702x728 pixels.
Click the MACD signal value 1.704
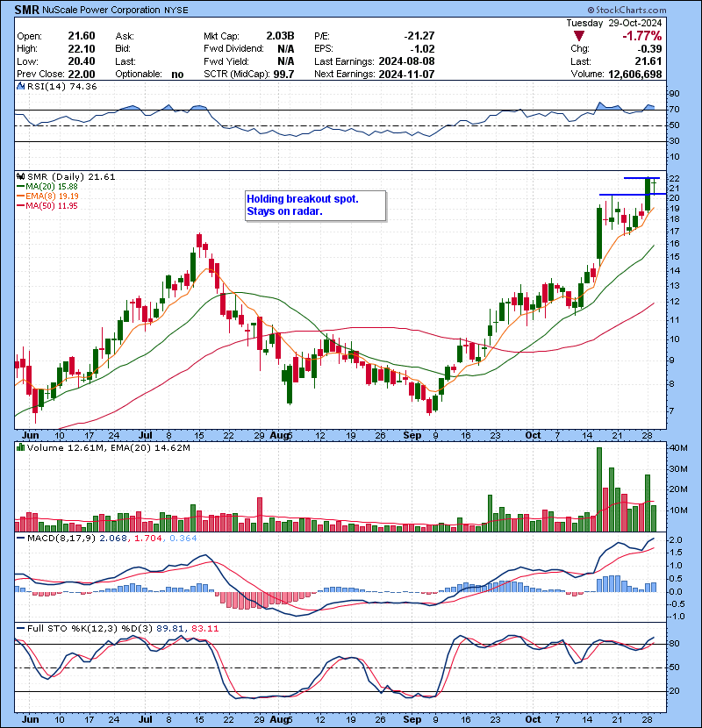[x=148, y=539]
